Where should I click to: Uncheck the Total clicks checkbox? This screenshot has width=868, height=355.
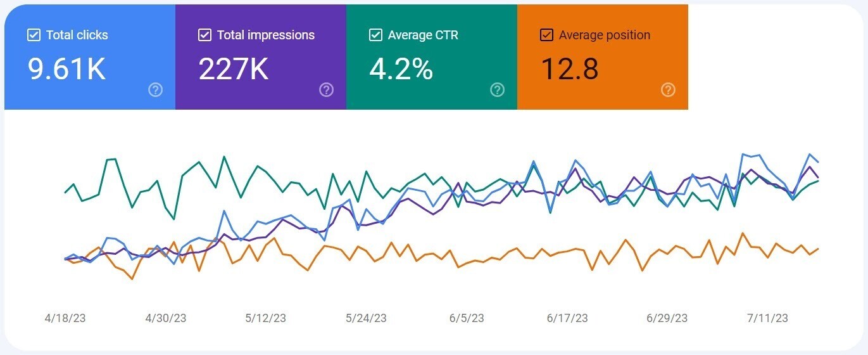point(34,35)
